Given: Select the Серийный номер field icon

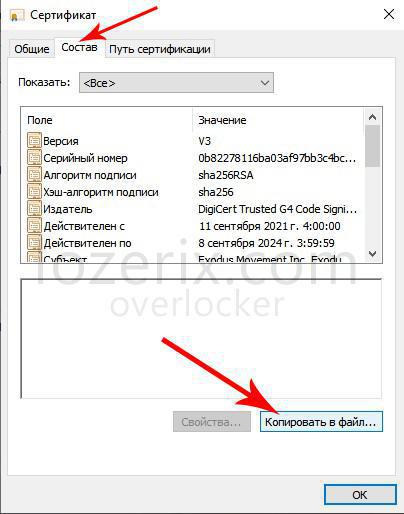Looking at the screenshot, I should [x=34, y=157].
